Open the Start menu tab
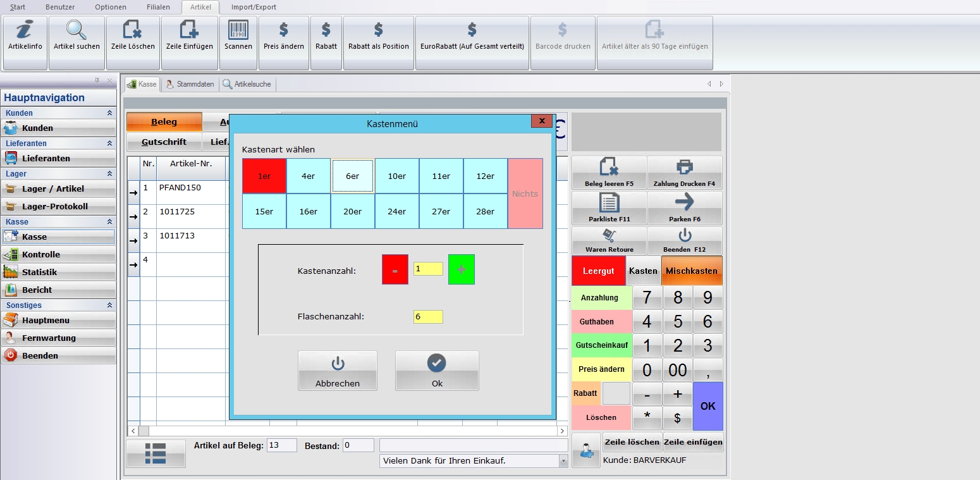Image resolution: width=980 pixels, height=480 pixels. [x=18, y=7]
